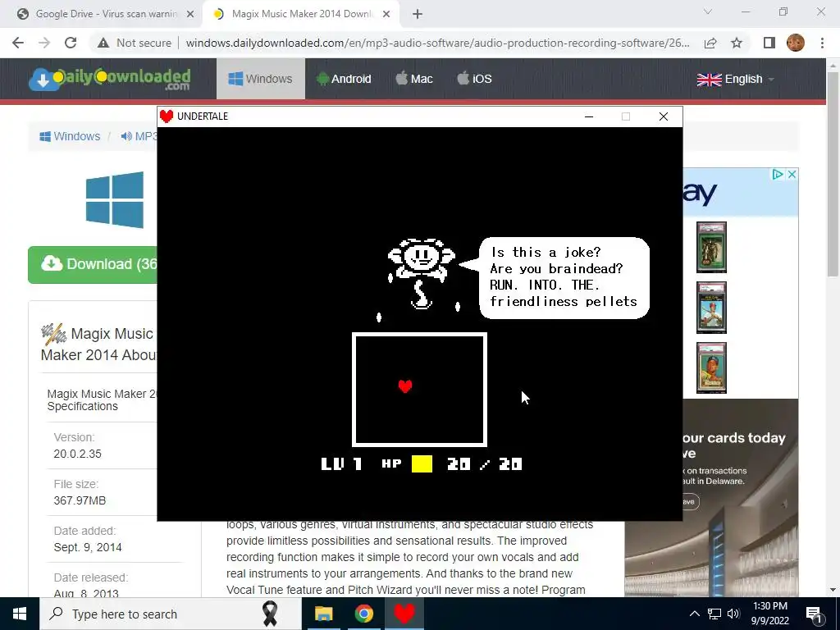840x630 pixels.
Task: Switch to Chrome in the taskbar
Action: (363, 614)
